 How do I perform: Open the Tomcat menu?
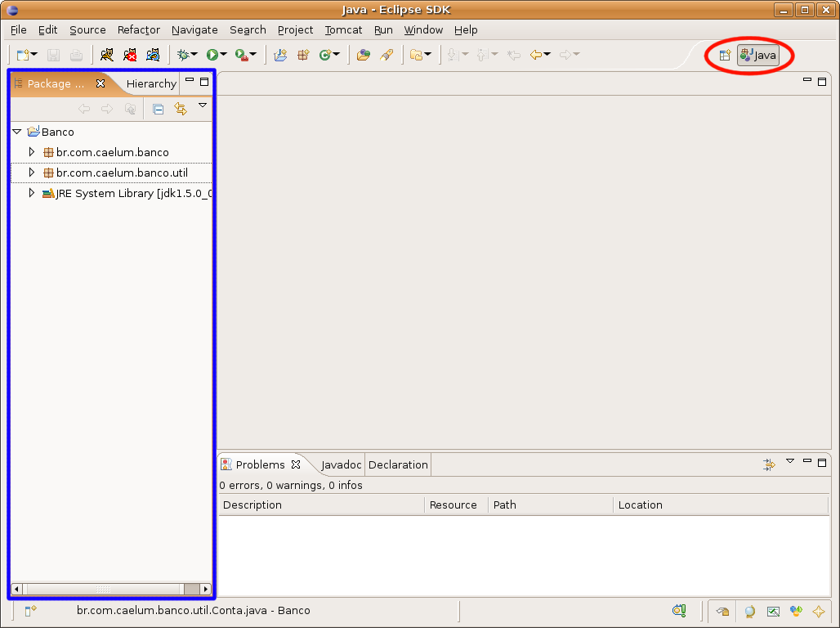click(343, 30)
